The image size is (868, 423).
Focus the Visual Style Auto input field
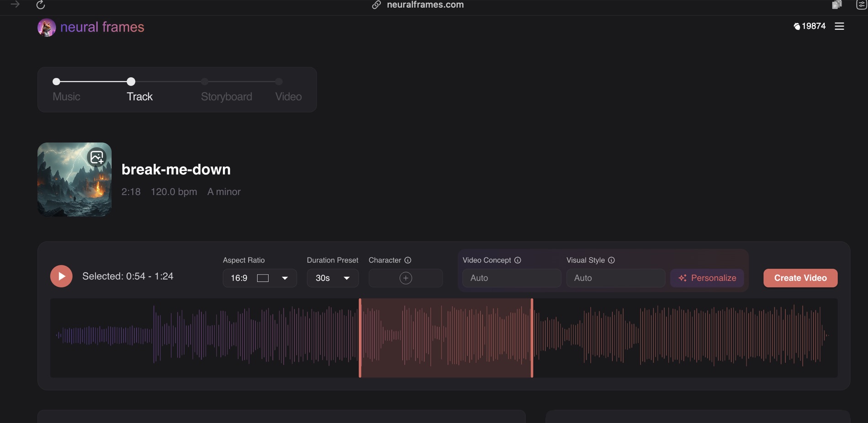(x=615, y=278)
